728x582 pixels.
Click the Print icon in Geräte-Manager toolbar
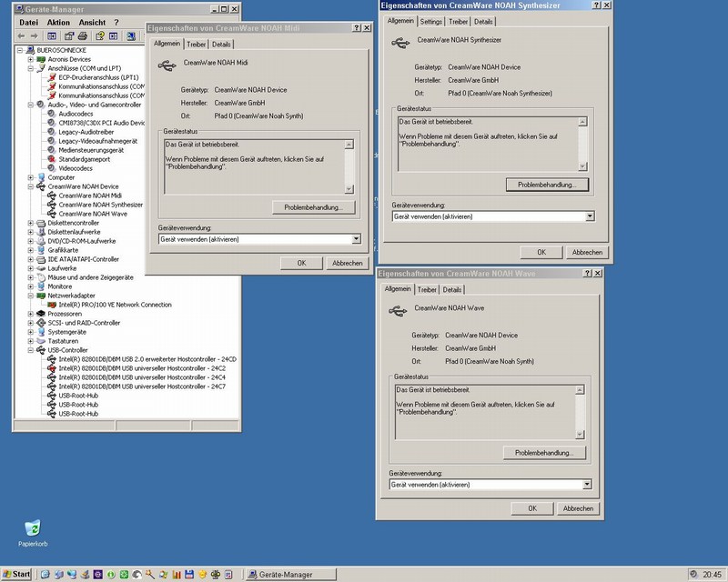pos(83,36)
